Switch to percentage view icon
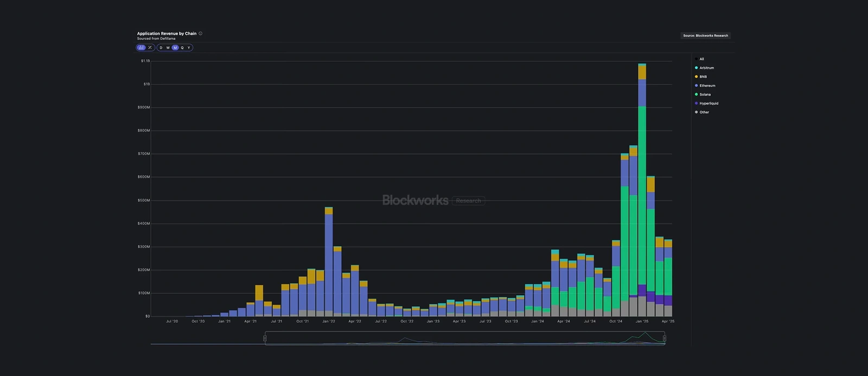This screenshot has width=868, height=376. (150, 48)
